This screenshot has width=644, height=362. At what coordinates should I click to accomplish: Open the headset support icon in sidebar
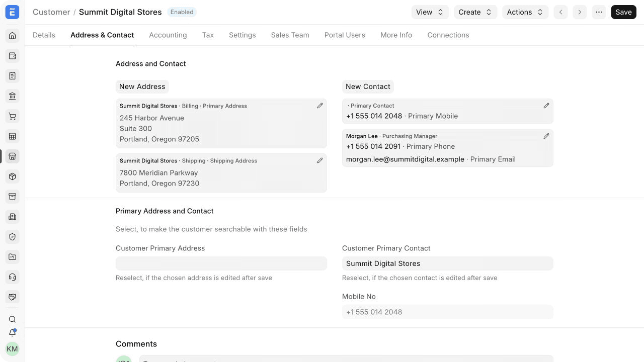click(x=13, y=277)
